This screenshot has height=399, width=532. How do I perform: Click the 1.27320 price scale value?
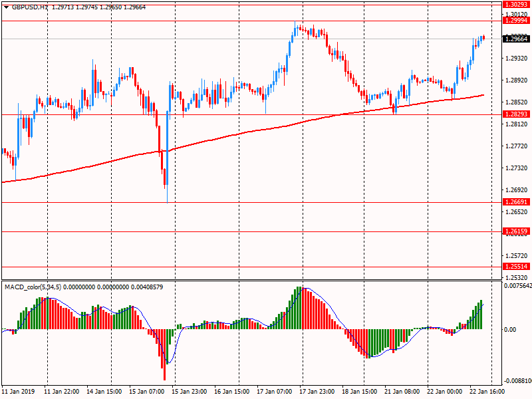[517, 168]
